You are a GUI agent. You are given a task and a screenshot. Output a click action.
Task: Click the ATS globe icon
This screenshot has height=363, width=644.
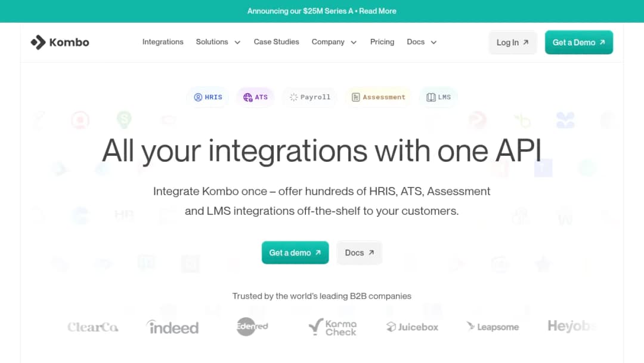point(247,97)
